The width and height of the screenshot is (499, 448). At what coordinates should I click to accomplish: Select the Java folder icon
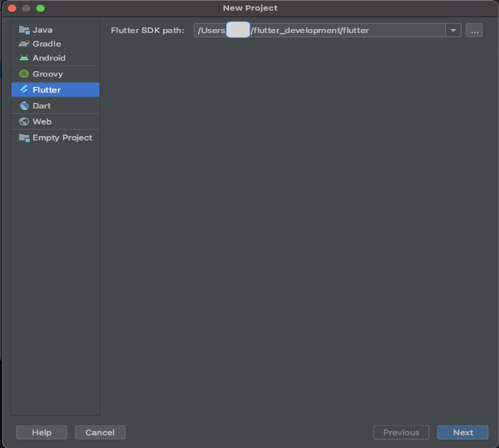pos(24,30)
